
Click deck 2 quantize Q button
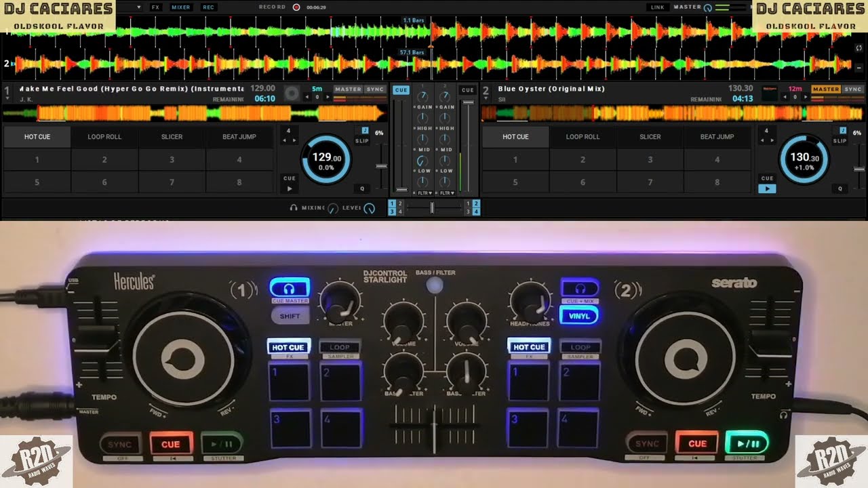tap(840, 188)
